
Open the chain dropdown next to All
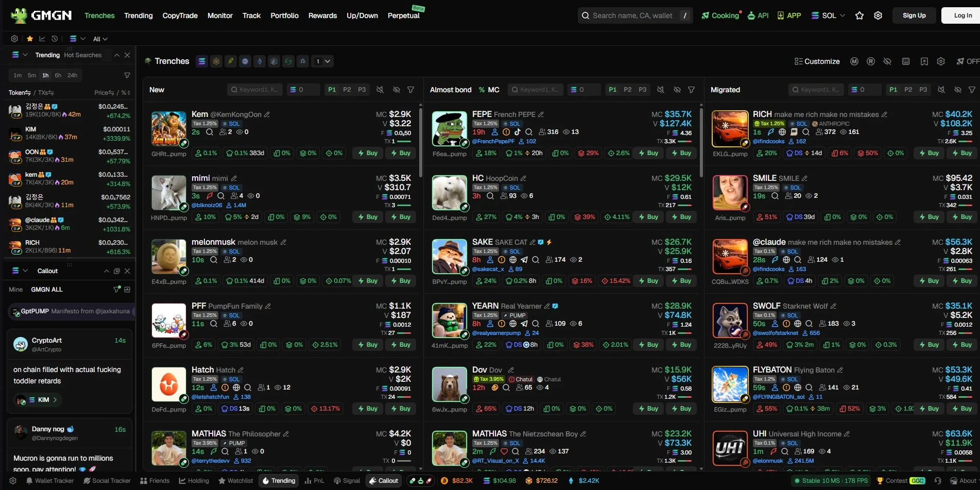click(77, 39)
